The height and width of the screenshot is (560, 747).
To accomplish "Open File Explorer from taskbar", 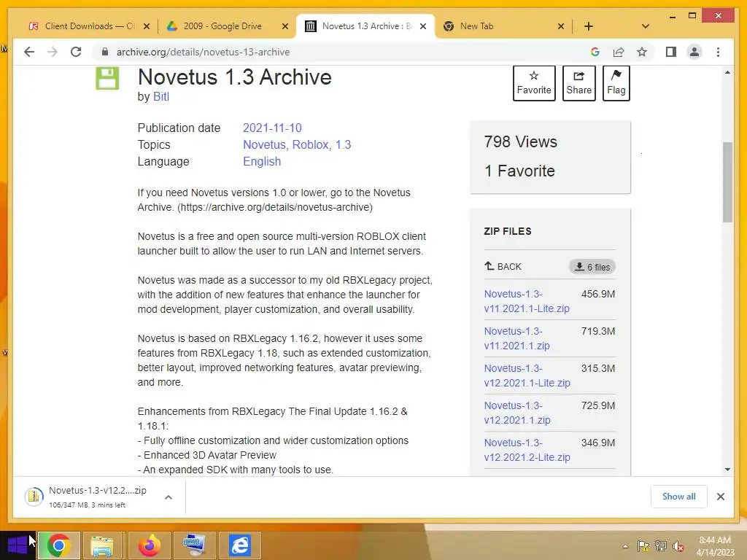I will 102,545.
